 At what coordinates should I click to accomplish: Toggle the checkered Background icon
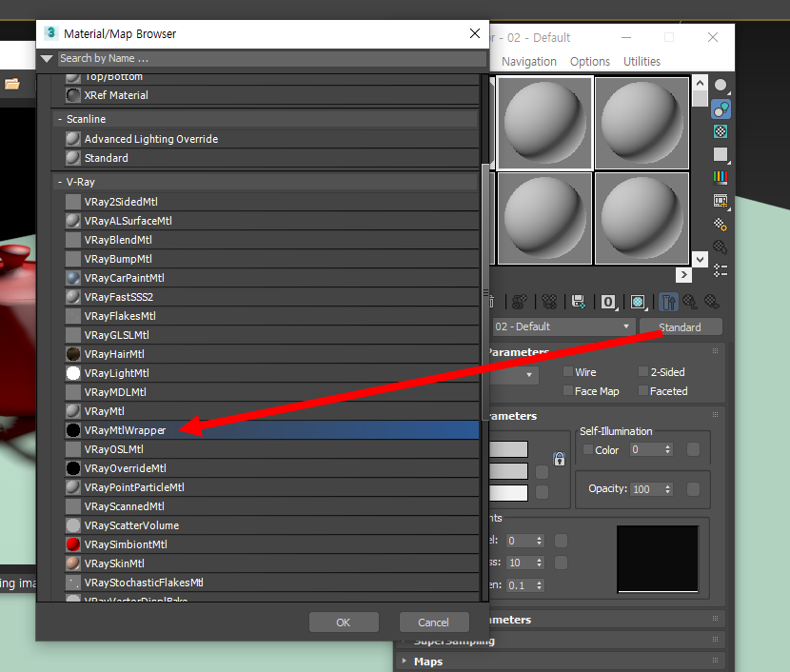[x=721, y=132]
